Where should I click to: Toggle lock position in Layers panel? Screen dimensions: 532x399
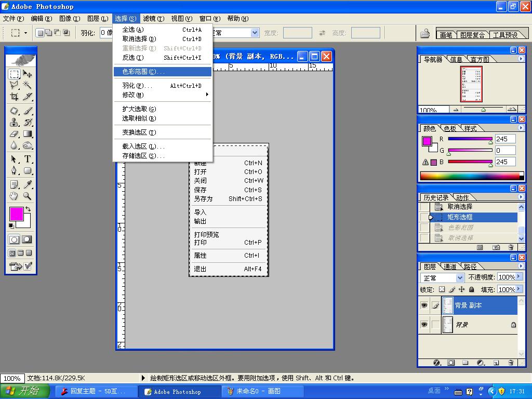pyautogui.click(x=461, y=289)
